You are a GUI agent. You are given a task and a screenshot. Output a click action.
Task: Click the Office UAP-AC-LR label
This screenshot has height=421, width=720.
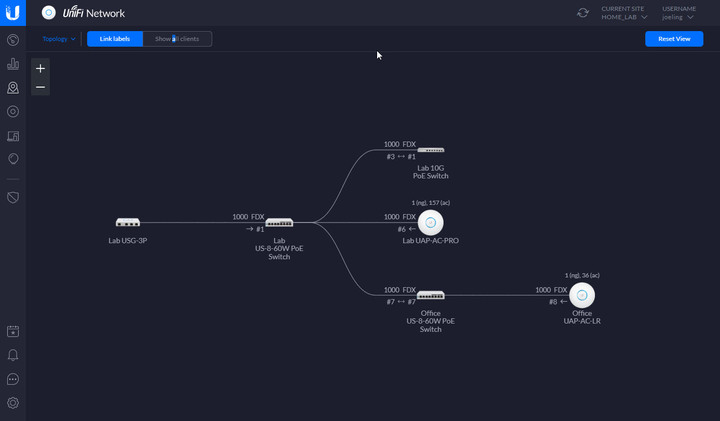click(x=582, y=317)
